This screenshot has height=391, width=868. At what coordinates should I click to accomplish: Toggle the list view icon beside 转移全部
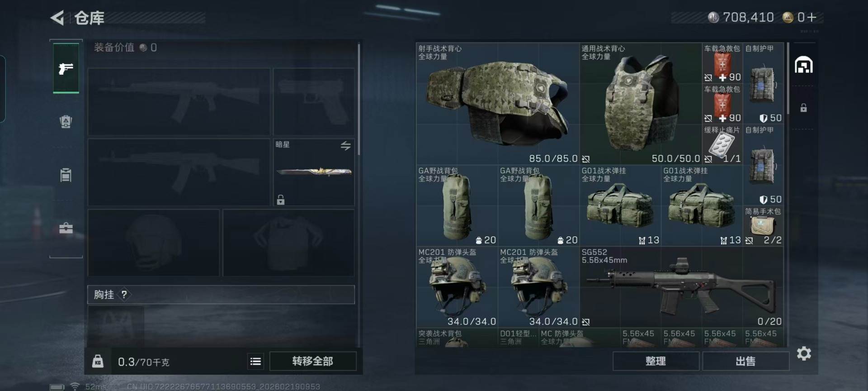click(x=255, y=361)
